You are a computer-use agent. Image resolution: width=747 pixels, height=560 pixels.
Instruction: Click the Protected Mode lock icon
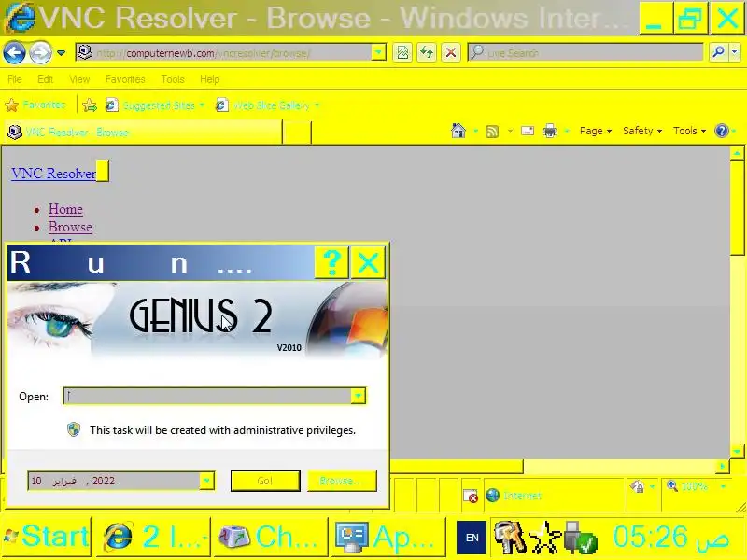click(x=637, y=486)
